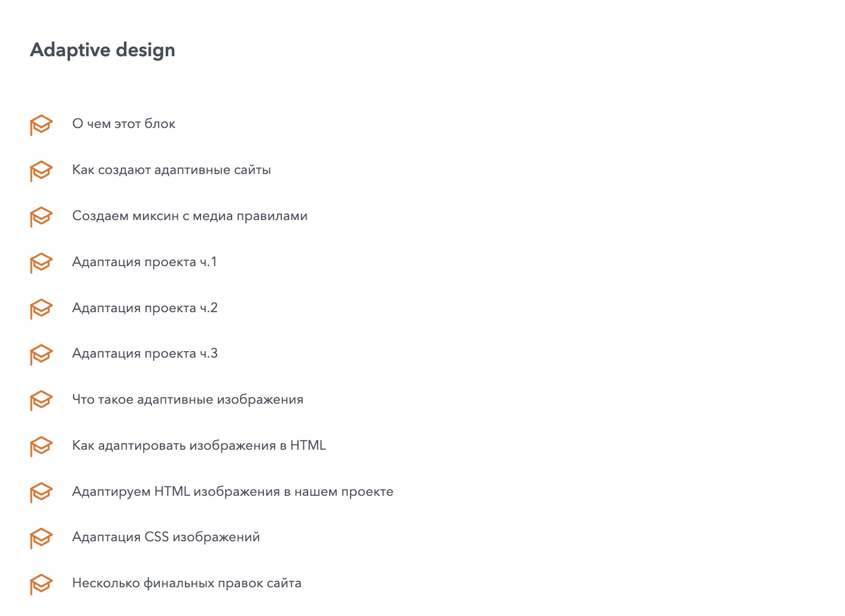The height and width of the screenshot is (616, 845).
Task: Click cap icon beside "Что такое адаптивные изображения"
Action: (x=41, y=400)
